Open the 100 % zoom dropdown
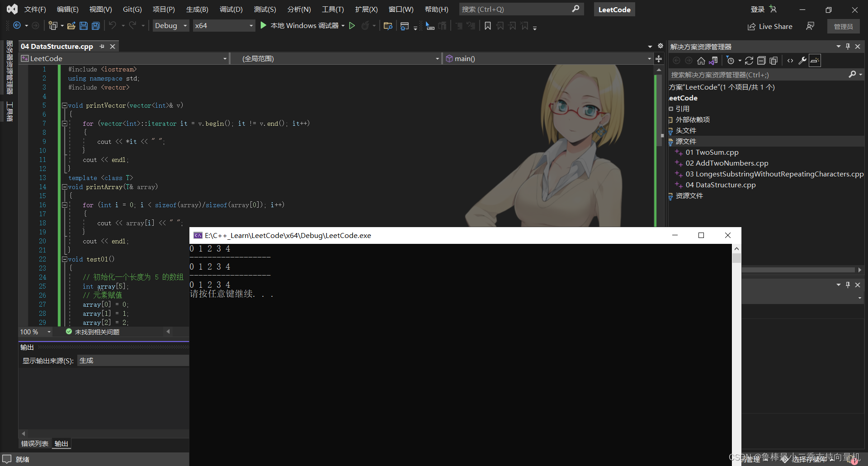The width and height of the screenshot is (868, 466). pos(49,332)
